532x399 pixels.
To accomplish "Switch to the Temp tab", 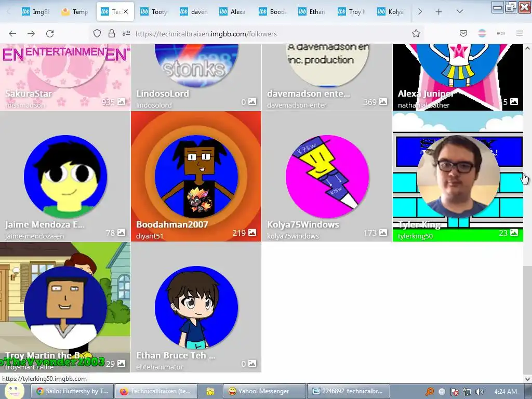I will tap(75, 12).
